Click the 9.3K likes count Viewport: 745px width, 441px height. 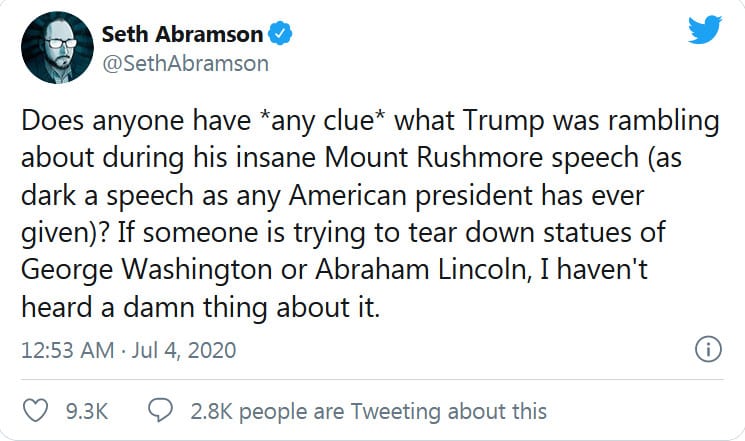click(87, 410)
